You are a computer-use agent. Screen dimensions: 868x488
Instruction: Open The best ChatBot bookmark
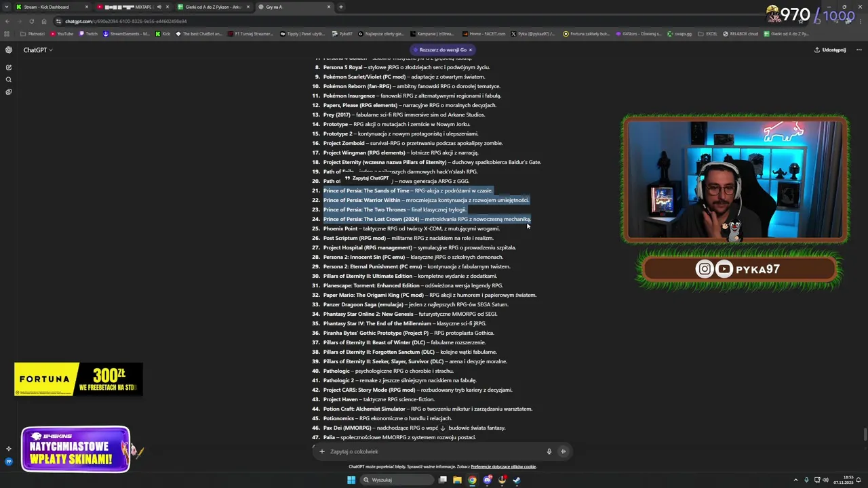[x=199, y=33]
